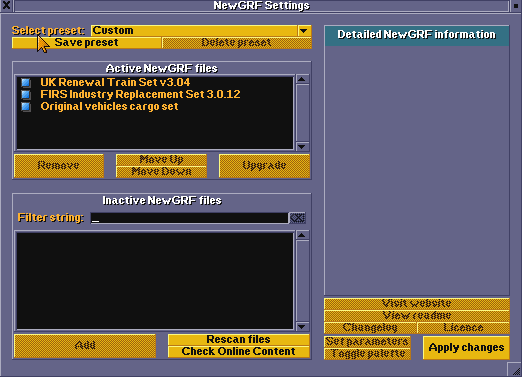The width and height of the screenshot is (522, 377).
Task: Click Visit website button
Action: [417, 304]
